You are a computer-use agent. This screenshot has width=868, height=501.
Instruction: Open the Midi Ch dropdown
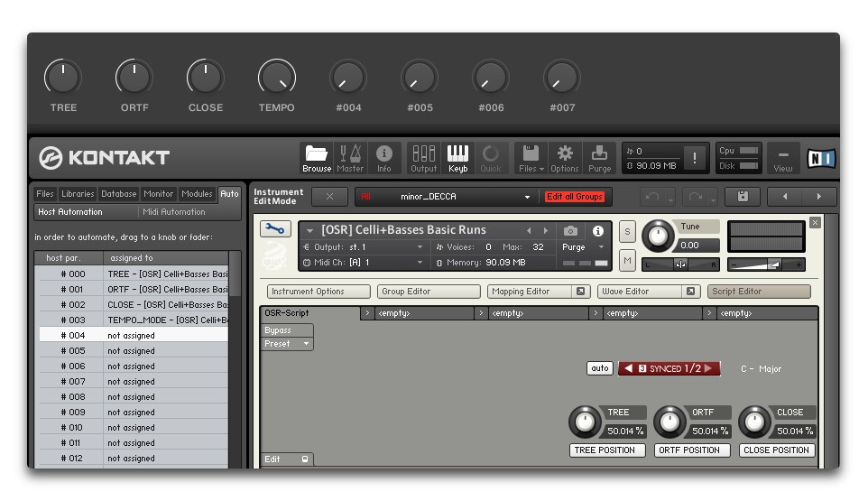(x=363, y=263)
